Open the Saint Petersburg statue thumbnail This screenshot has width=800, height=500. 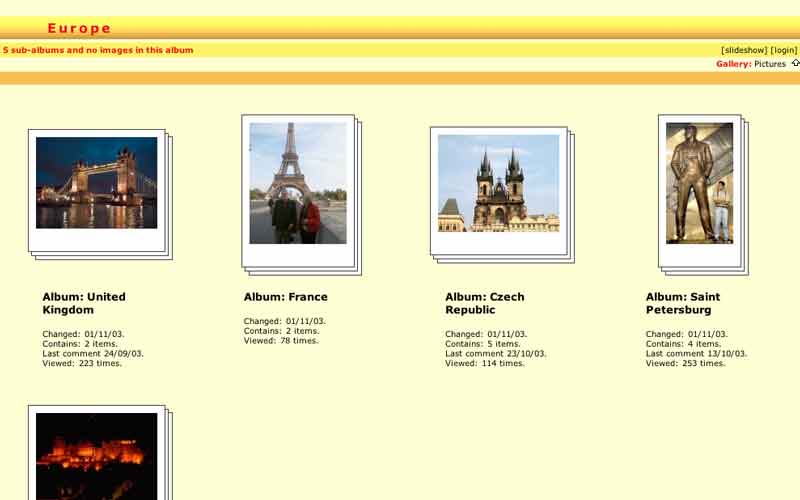[x=699, y=183]
